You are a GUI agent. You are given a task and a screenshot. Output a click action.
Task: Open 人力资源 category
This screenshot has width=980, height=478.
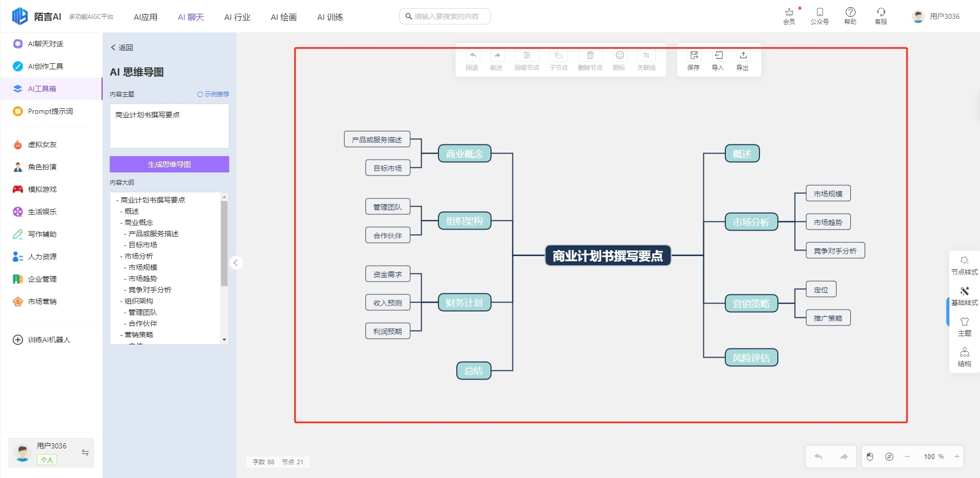coord(51,257)
